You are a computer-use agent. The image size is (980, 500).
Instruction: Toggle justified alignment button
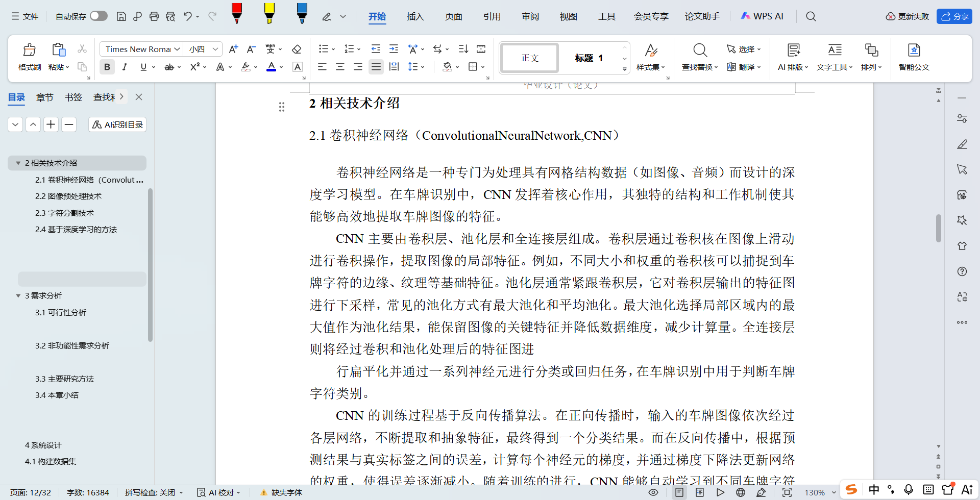point(376,67)
